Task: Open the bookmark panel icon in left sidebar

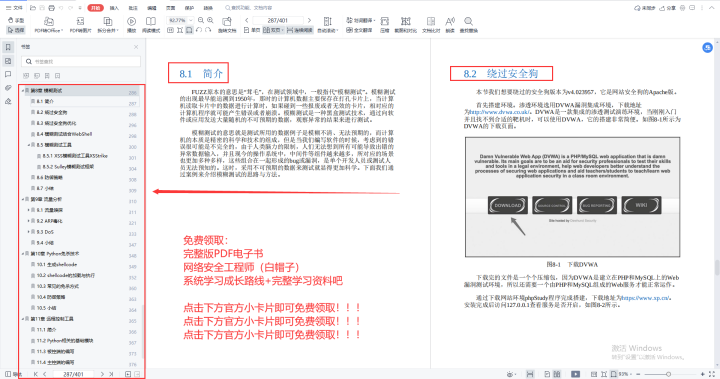Action: (x=8, y=47)
